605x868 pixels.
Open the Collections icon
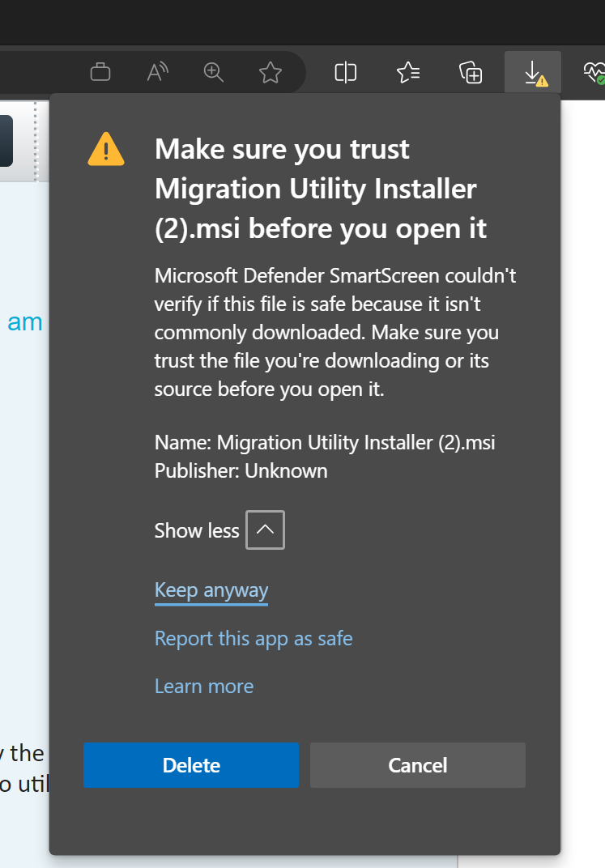coord(471,73)
